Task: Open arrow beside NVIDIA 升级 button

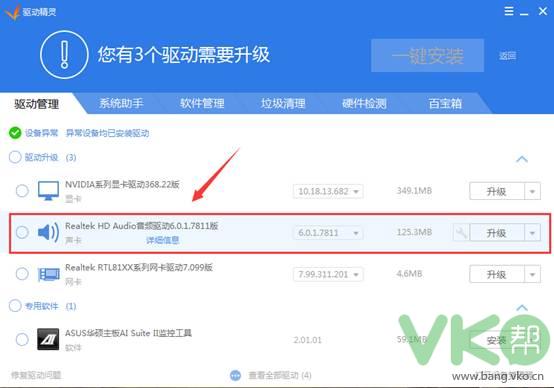Action: click(532, 191)
